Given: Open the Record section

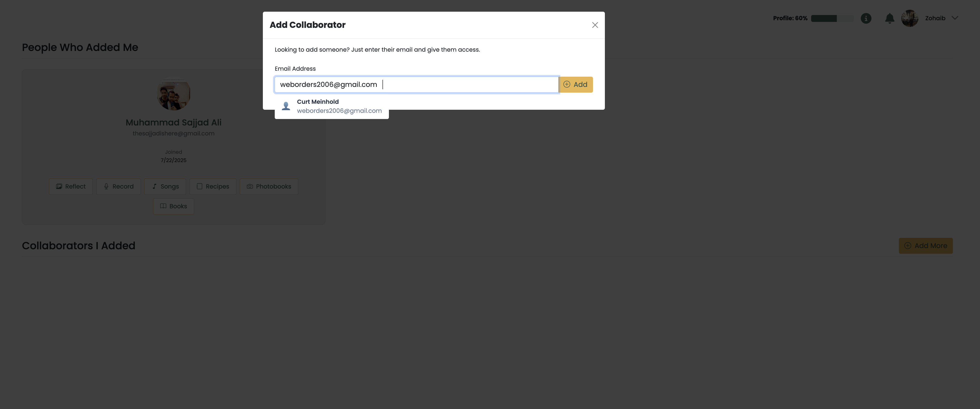Looking at the screenshot, I should pyautogui.click(x=118, y=187).
